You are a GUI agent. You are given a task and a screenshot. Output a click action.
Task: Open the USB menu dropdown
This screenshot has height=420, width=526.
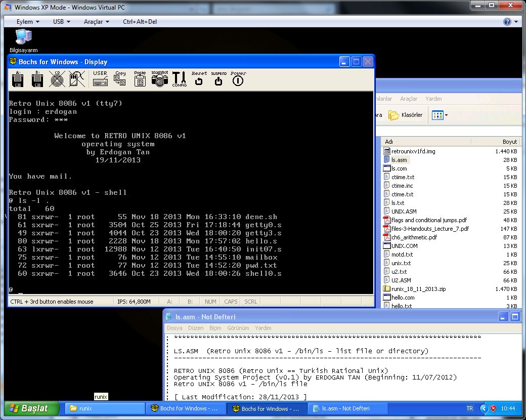coord(61,22)
